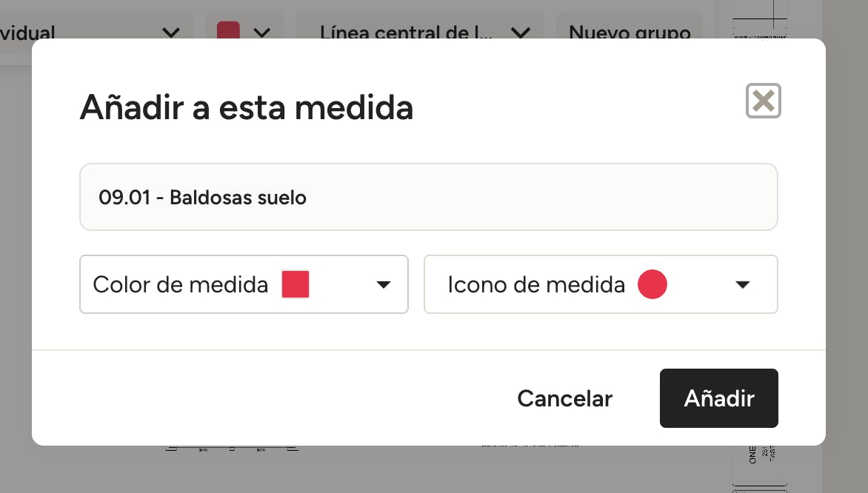Click the red circle measure icon preview
The height and width of the screenshot is (493, 868).
(652, 284)
